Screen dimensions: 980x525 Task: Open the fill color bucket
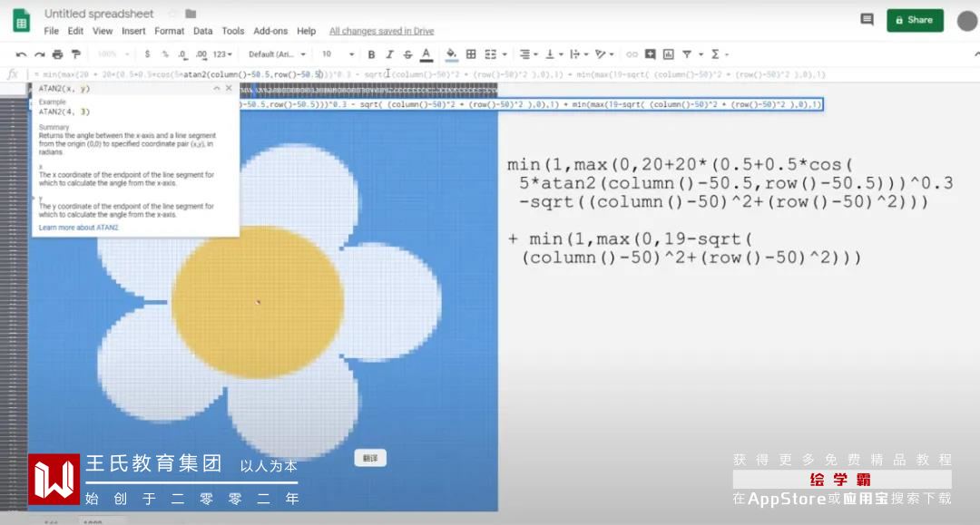coord(451,55)
